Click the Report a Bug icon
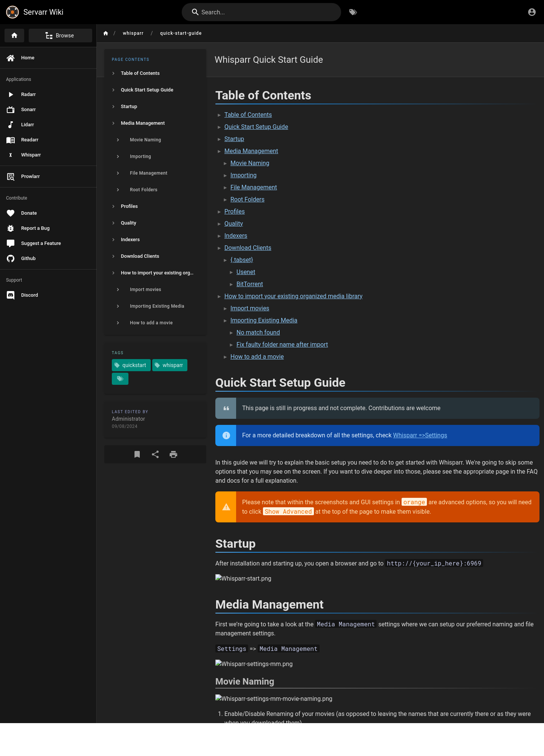The width and height of the screenshot is (544, 756). (x=11, y=228)
